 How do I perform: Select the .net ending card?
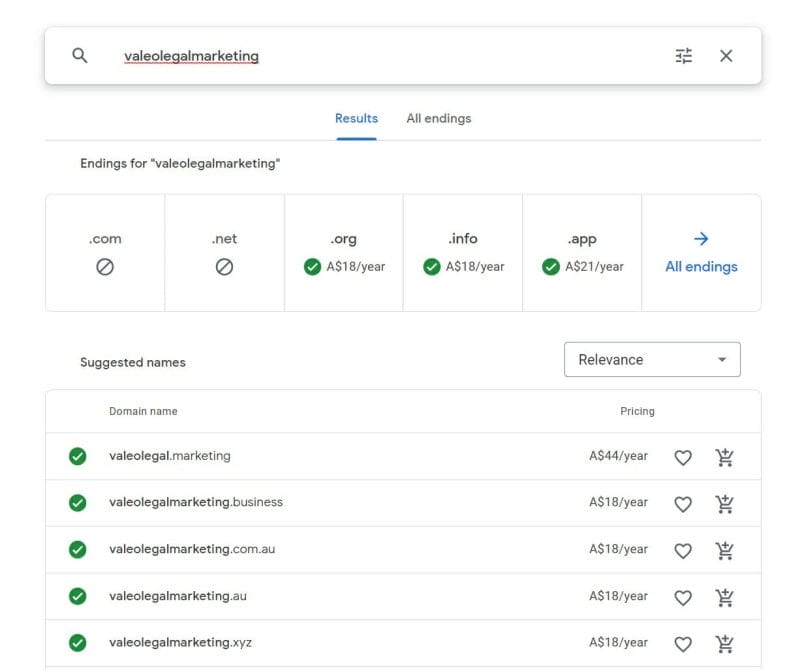224,253
